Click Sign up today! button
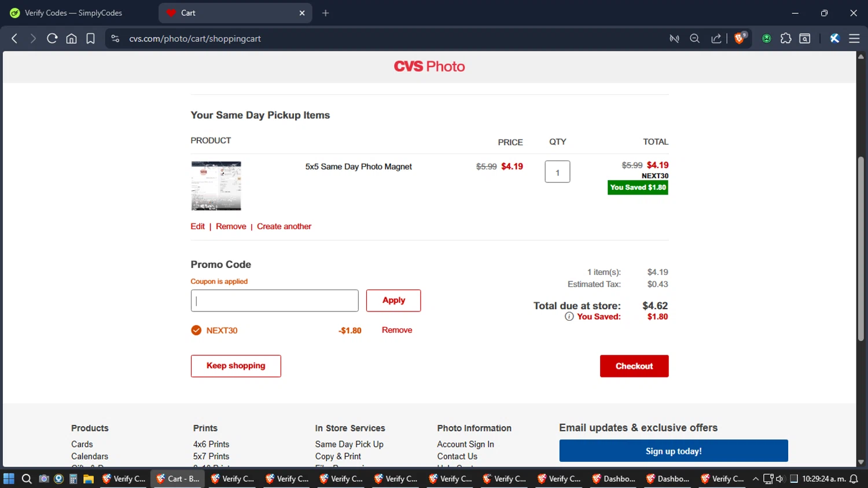The image size is (868, 488). tap(674, 451)
